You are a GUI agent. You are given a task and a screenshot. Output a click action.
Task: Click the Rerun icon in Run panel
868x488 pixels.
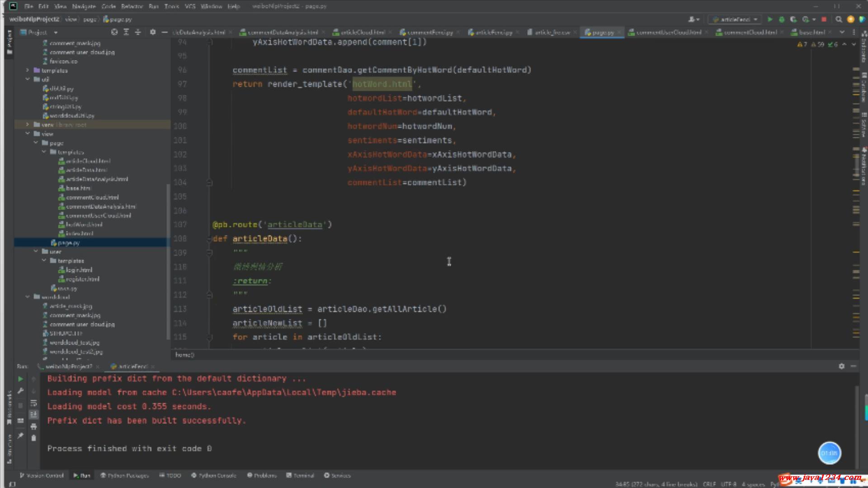(x=20, y=379)
